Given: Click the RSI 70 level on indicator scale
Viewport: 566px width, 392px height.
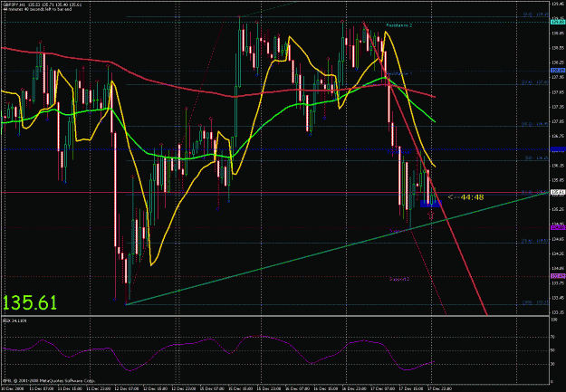Looking at the screenshot, I should click(x=553, y=337).
